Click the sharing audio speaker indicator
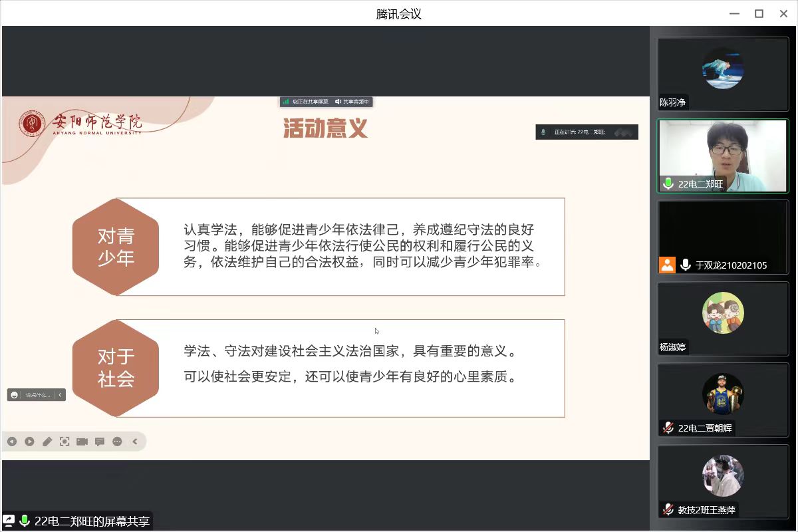Image resolution: width=798 pixels, height=532 pixels. [338, 102]
